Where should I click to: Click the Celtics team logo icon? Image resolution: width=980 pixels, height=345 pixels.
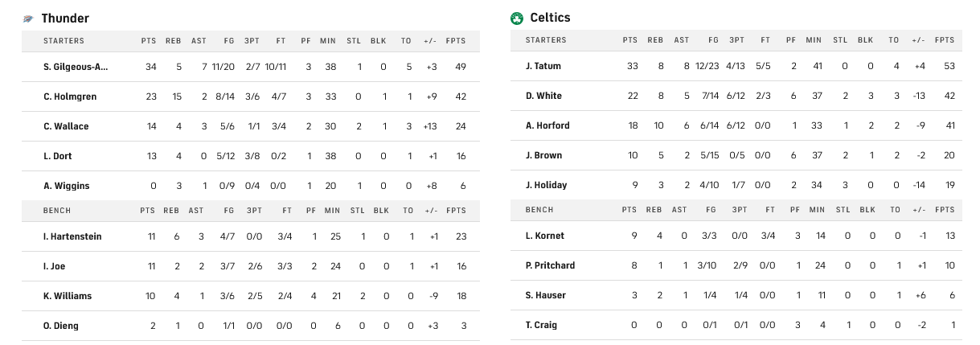point(517,18)
